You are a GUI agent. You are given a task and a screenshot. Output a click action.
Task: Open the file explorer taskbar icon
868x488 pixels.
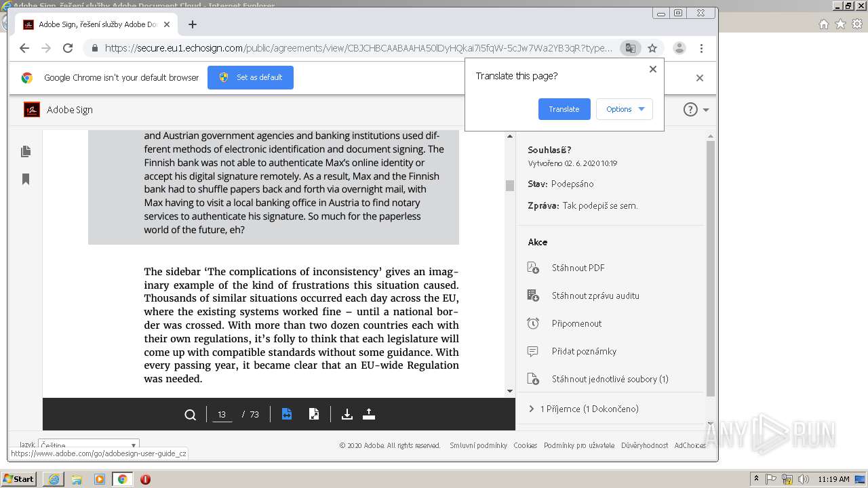pos(77,479)
